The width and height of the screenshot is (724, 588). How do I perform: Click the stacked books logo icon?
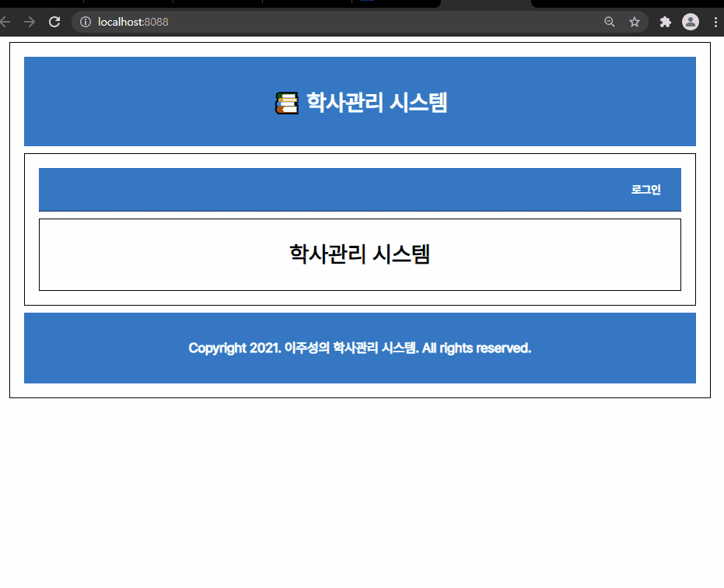click(x=287, y=103)
